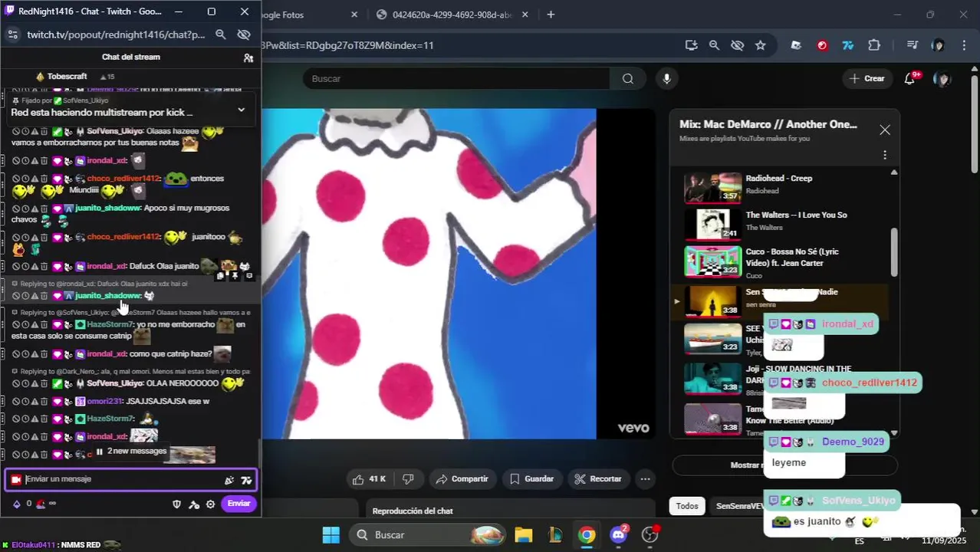
Task: Play Cuco - Bossa No Sé lyric video
Action: coord(785,261)
